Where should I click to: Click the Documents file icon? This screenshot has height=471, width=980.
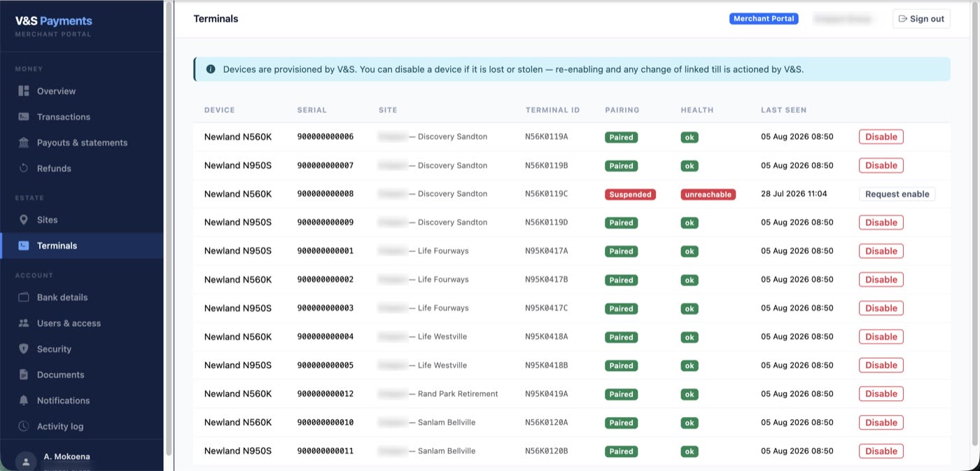tap(24, 375)
